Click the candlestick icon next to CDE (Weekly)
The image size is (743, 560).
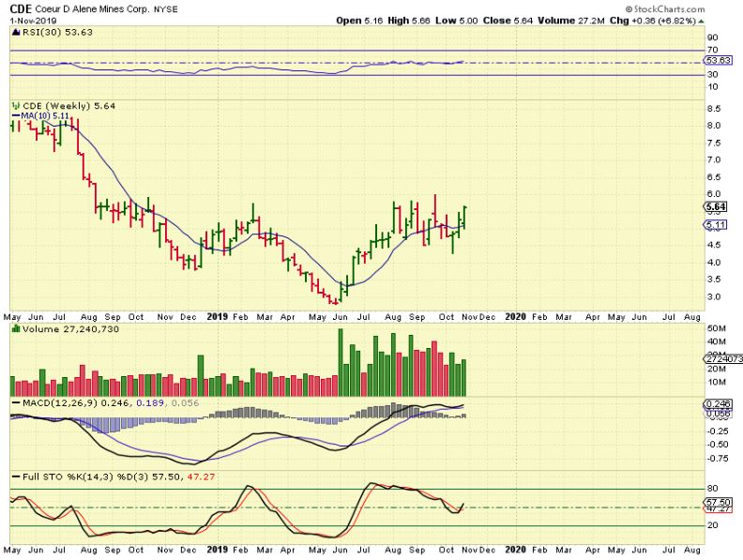16,106
